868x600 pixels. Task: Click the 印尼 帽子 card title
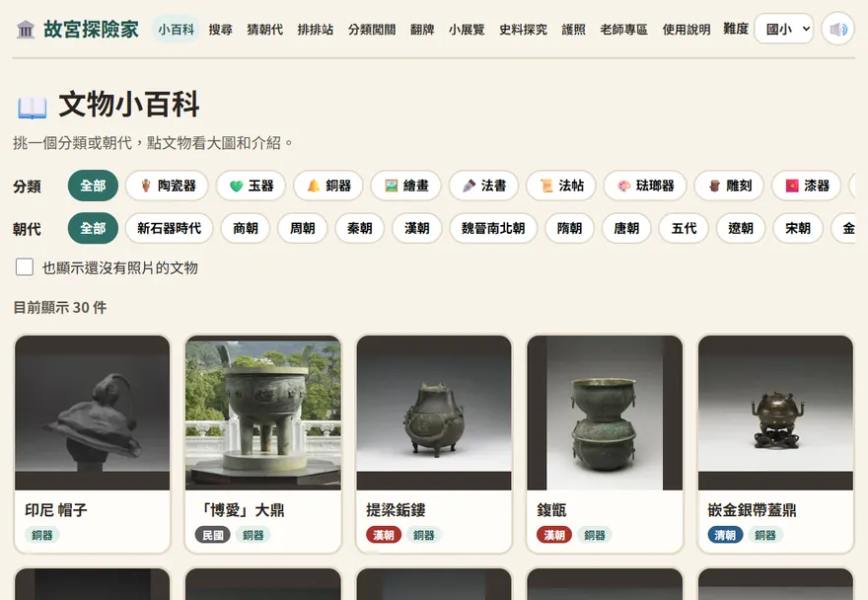pyautogui.click(x=56, y=509)
